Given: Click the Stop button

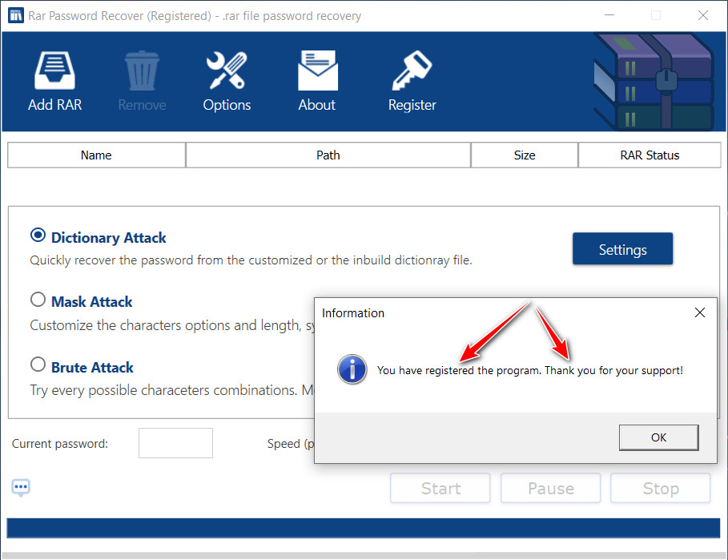Looking at the screenshot, I should pyautogui.click(x=661, y=488).
